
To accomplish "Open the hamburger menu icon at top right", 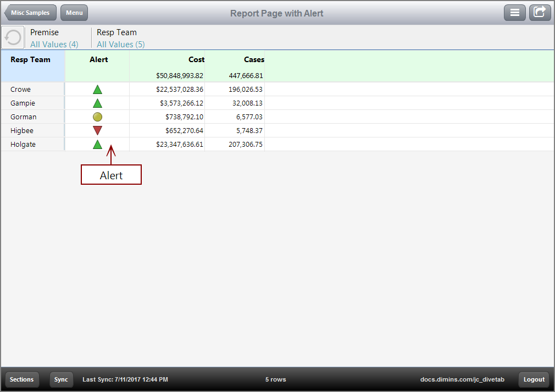I will coord(515,12).
